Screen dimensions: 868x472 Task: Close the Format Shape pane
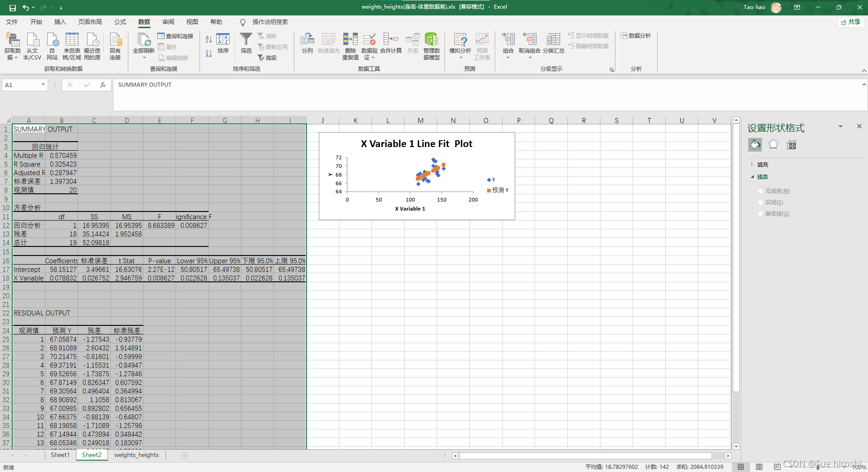859,126
